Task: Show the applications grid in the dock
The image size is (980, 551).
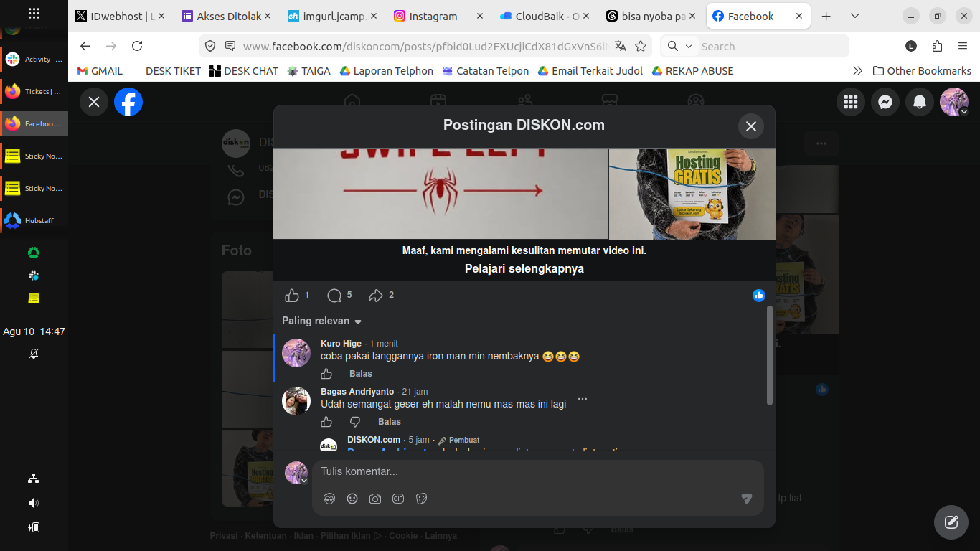Action: point(34,14)
